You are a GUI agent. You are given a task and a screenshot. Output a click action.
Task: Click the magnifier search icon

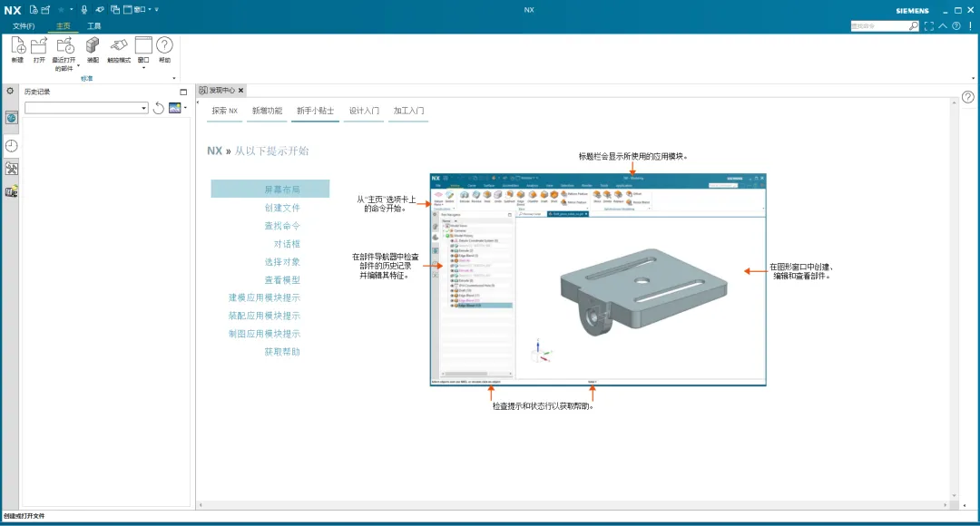point(914,26)
